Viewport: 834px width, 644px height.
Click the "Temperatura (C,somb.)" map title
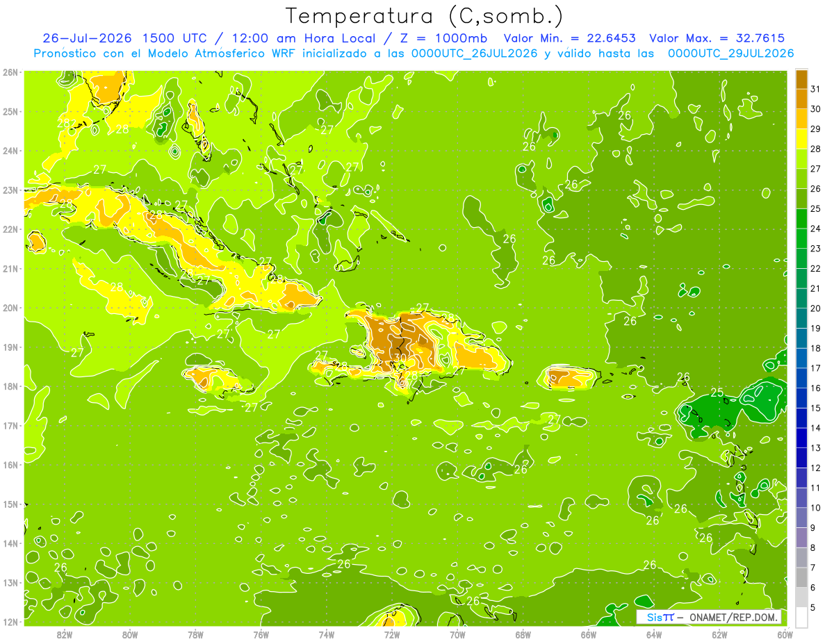point(424,17)
